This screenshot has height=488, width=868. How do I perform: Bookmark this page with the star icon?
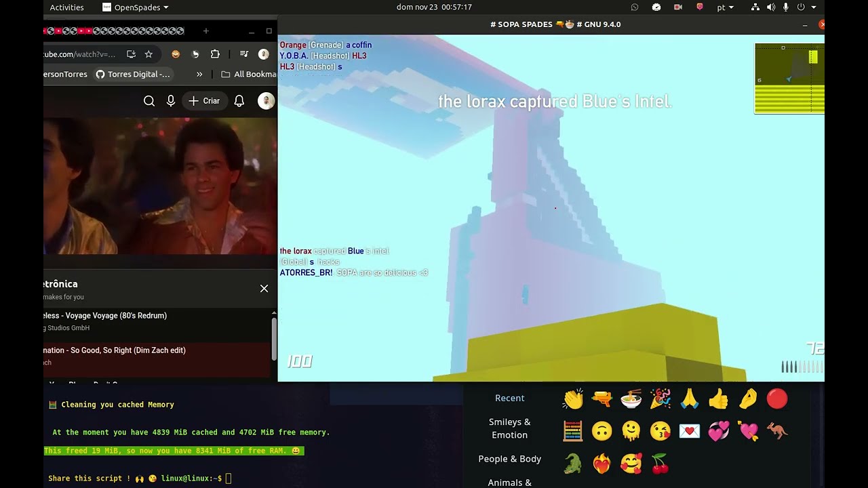pos(149,54)
